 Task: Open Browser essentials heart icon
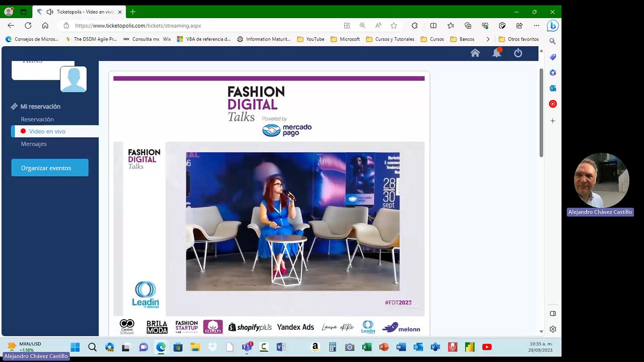point(485,26)
